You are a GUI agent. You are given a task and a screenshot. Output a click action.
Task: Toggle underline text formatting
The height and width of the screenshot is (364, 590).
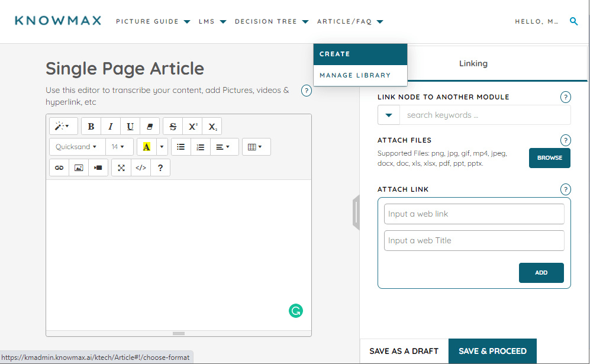point(130,126)
